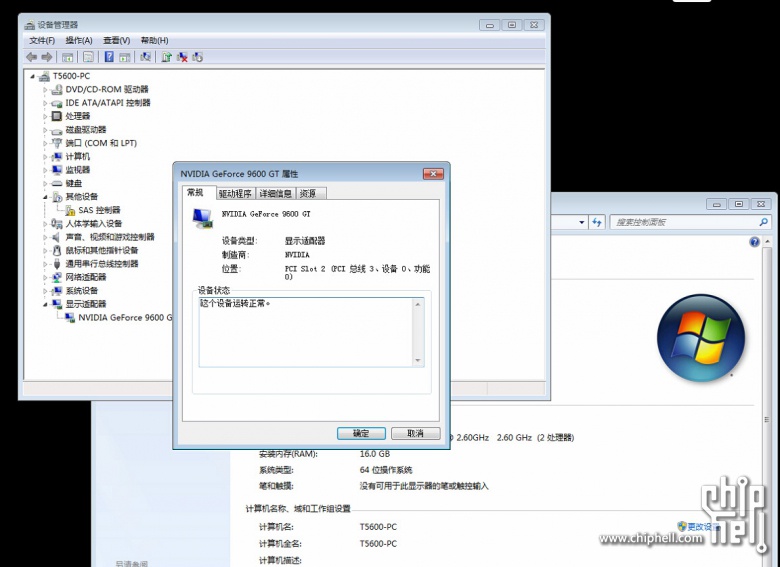Click the 声音 speaker icon in device tree
This screenshot has width=780, height=567.
pos(57,237)
